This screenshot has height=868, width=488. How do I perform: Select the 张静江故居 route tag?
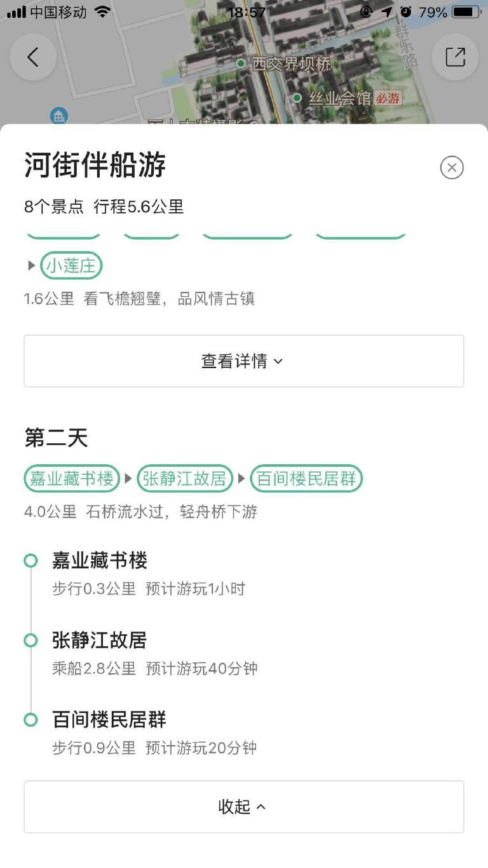click(184, 479)
